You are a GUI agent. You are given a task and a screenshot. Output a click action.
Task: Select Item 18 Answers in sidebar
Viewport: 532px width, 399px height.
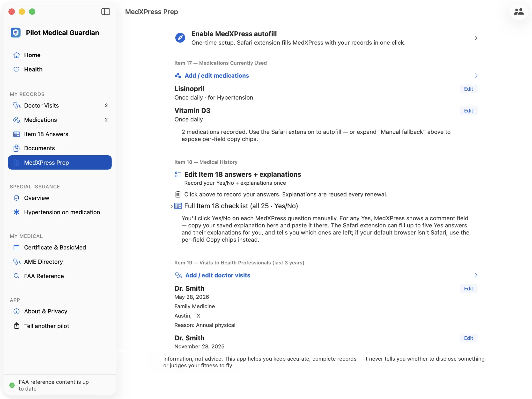point(60,134)
